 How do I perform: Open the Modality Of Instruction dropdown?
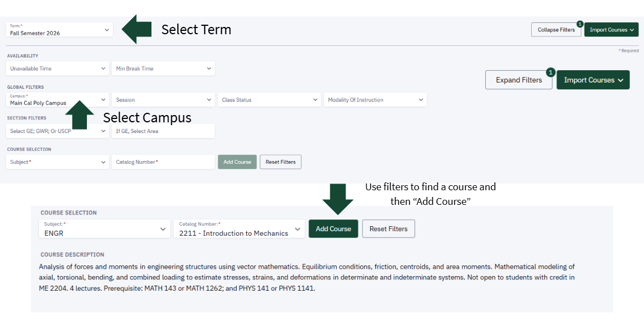click(x=375, y=100)
